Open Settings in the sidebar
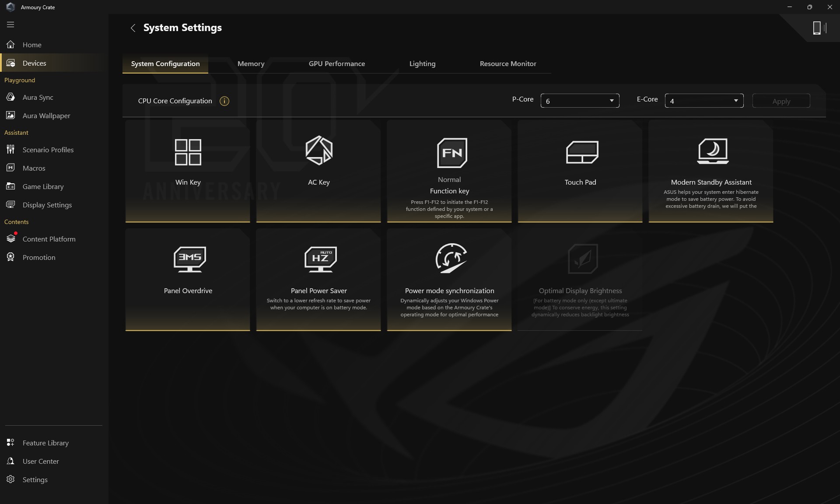The image size is (840, 504). pyautogui.click(x=54, y=479)
